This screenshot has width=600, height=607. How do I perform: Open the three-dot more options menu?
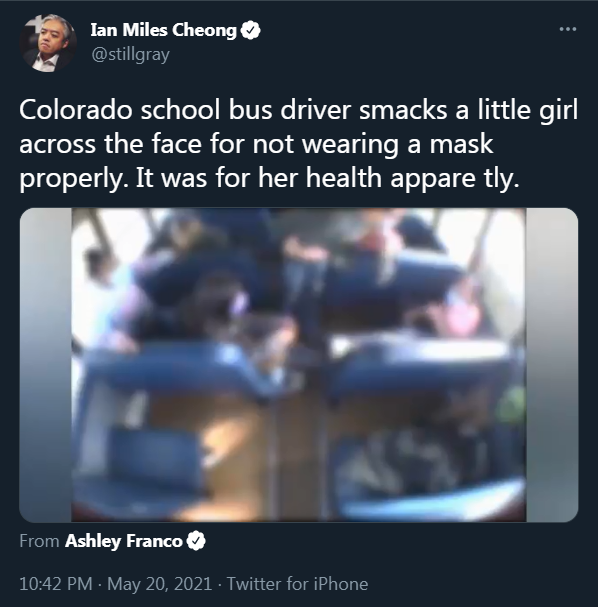pyautogui.click(x=568, y=29)
